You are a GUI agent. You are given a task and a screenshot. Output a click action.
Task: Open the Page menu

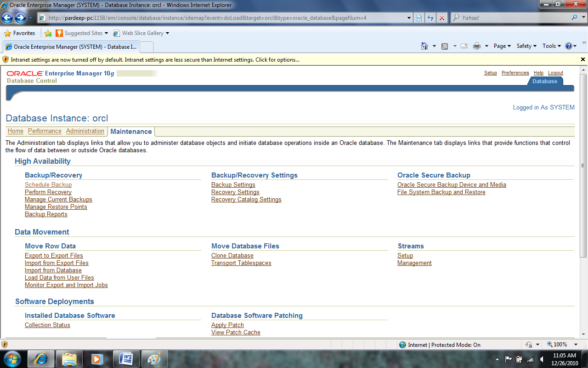point(502,46)
